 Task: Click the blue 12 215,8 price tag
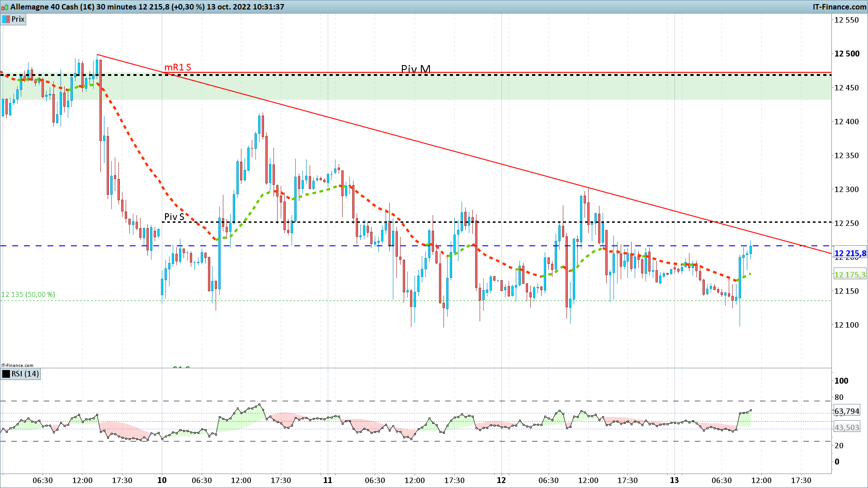850,253
